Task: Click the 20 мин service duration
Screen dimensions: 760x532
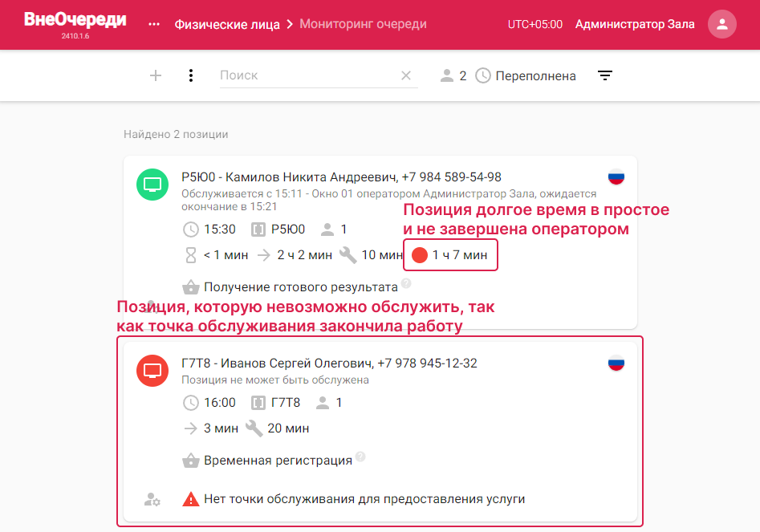Action: pos(288,428)
